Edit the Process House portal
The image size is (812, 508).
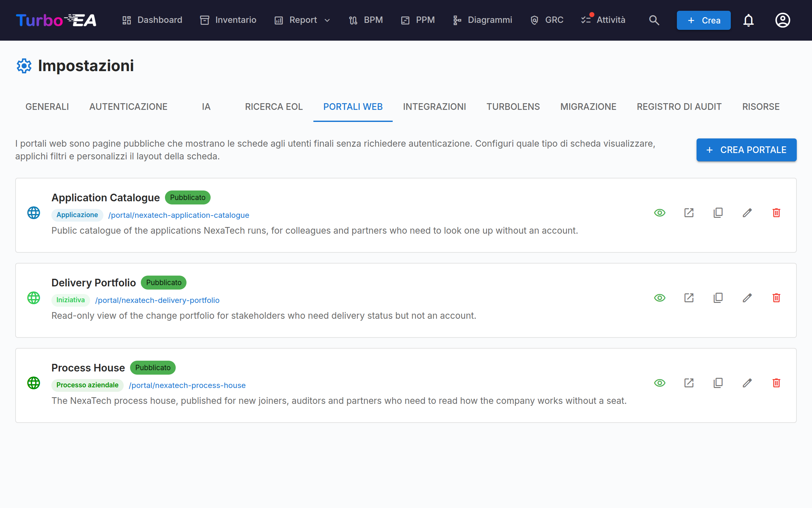[x=747, y=383]
